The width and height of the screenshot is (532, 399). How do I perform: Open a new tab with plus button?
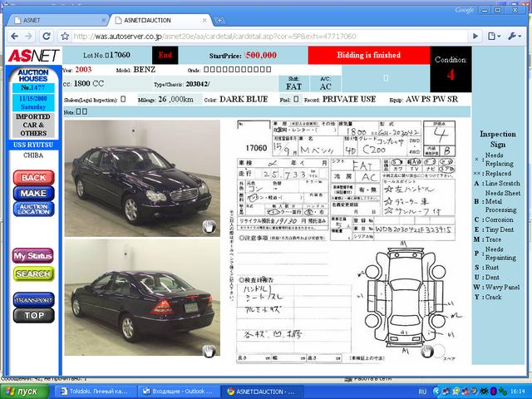219,20
